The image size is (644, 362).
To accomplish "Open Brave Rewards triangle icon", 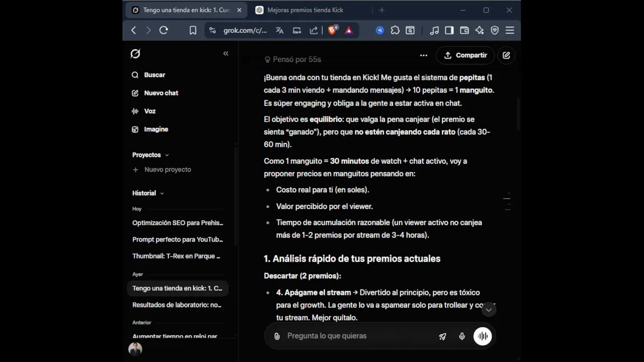I will tap(349, 30).
